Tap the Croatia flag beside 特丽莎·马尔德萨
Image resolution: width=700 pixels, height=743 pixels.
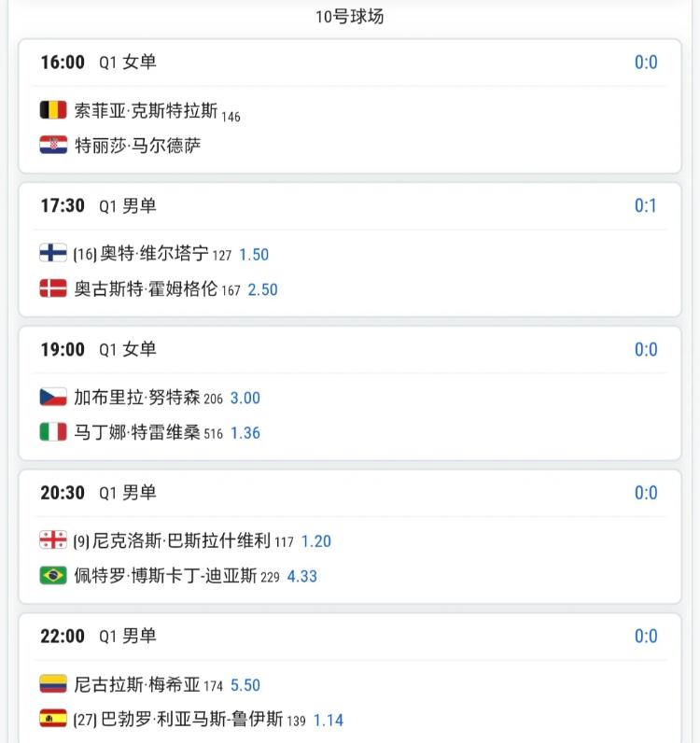pos(53,145)
